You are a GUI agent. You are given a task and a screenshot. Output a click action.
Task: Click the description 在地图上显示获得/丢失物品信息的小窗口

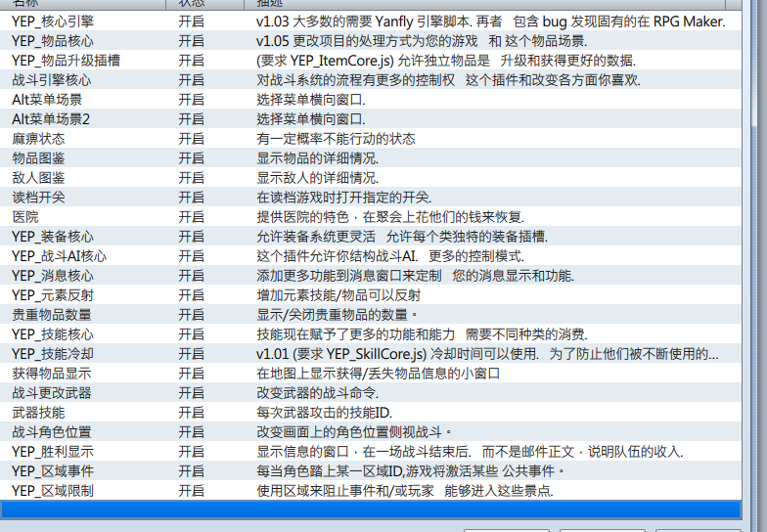(x=378, y=374)
